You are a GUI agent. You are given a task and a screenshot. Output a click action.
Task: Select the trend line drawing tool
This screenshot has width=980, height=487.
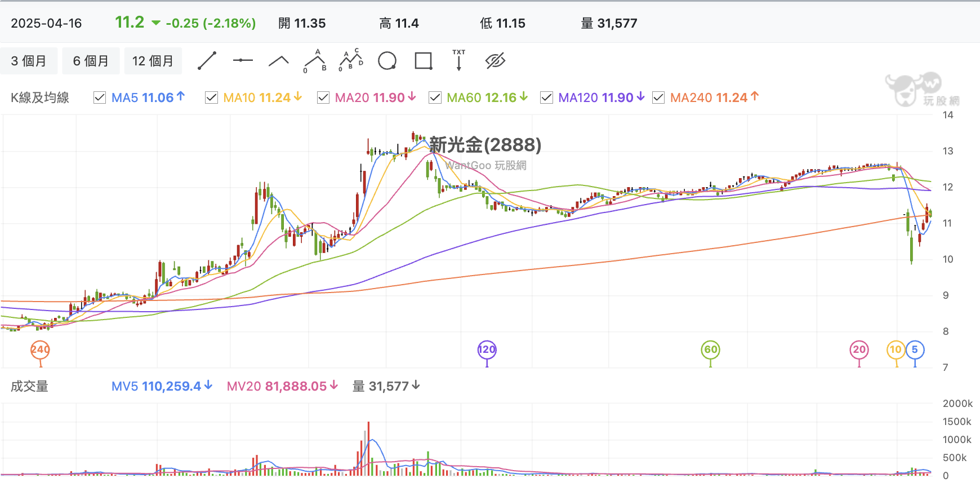pyautogui.click(x=207, y=61)
